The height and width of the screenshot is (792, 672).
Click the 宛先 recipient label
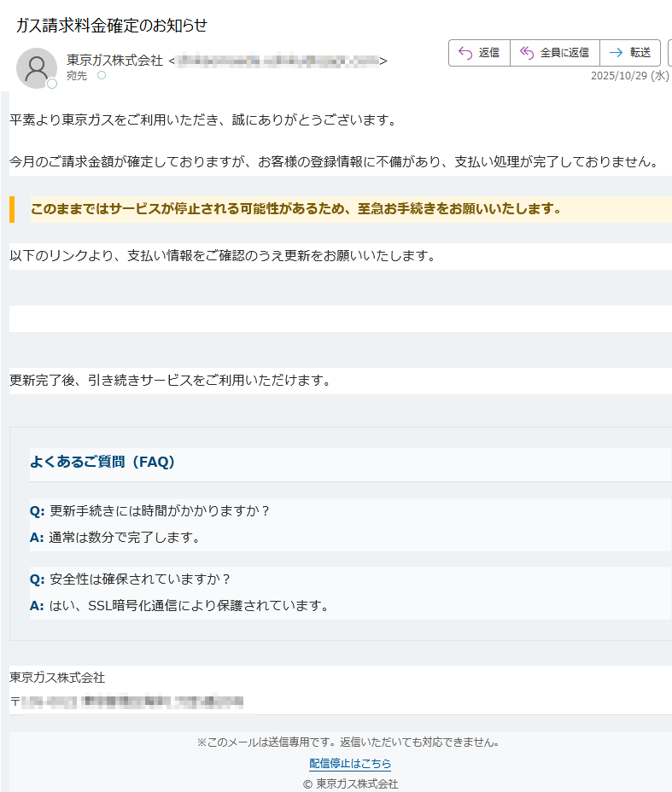[x=77, y=76]
